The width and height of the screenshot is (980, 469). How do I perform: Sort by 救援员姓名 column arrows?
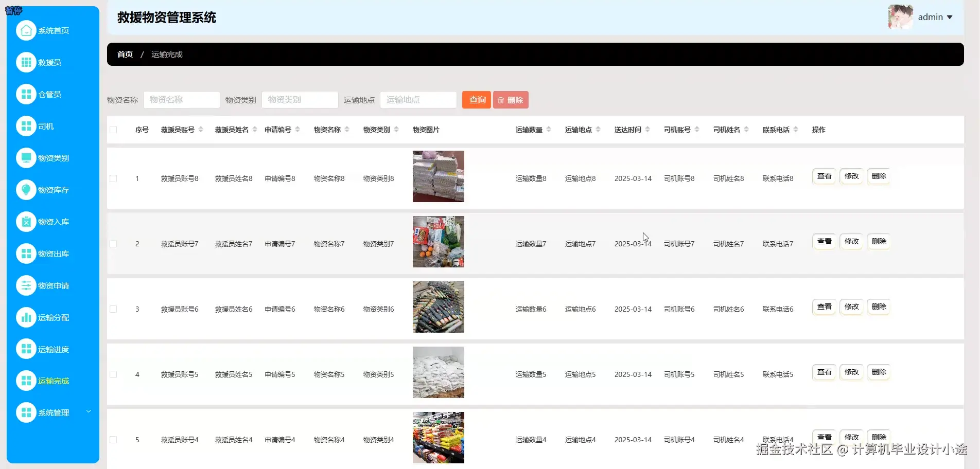tap(255, 130)
